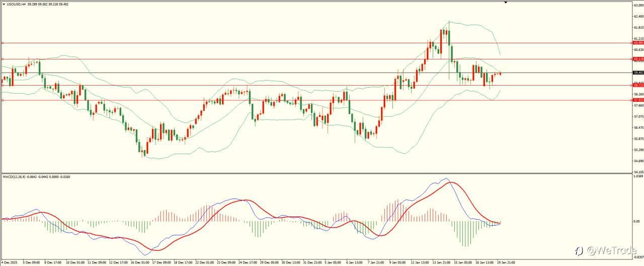
Task: Click the current price label 59.402
Action: [x=638, y=73]
